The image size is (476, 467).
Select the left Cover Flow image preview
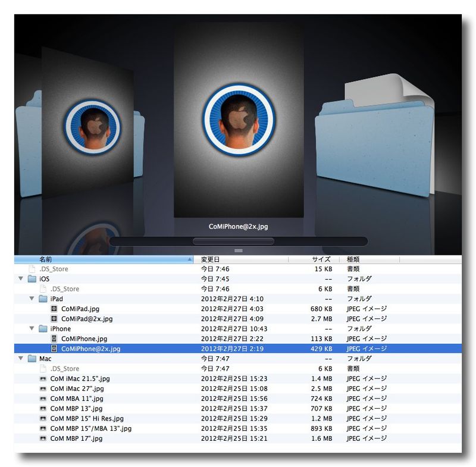pos(87,123)
